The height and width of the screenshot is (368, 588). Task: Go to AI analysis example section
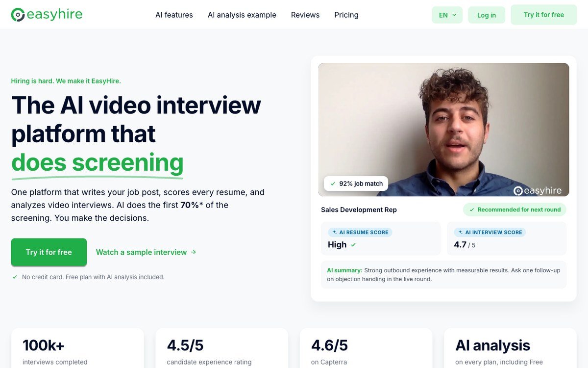coord(242,15)
